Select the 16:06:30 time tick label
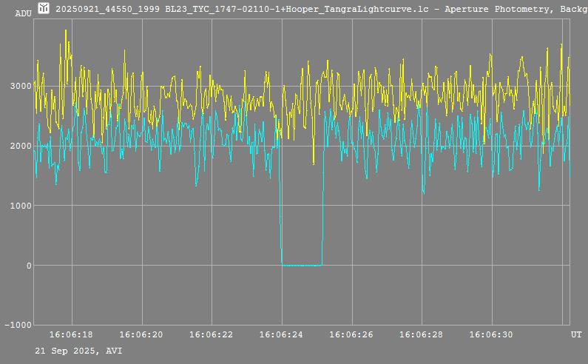The height and width of the screenshot is (364, 588). (492, 335)
